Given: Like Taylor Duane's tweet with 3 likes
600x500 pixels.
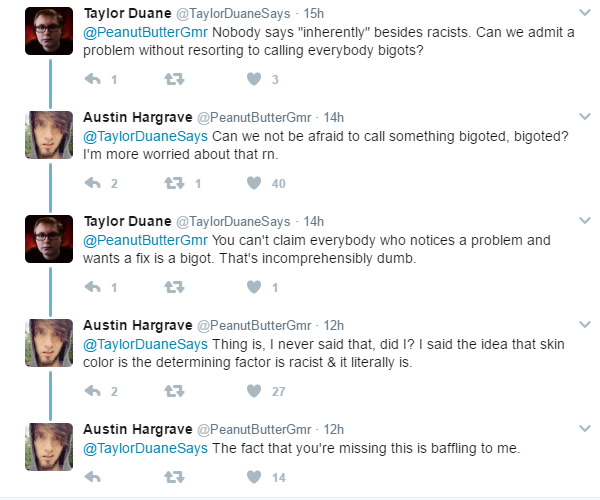Looking at the screenshot, I should pyautogui.click(x=254, y=79).
